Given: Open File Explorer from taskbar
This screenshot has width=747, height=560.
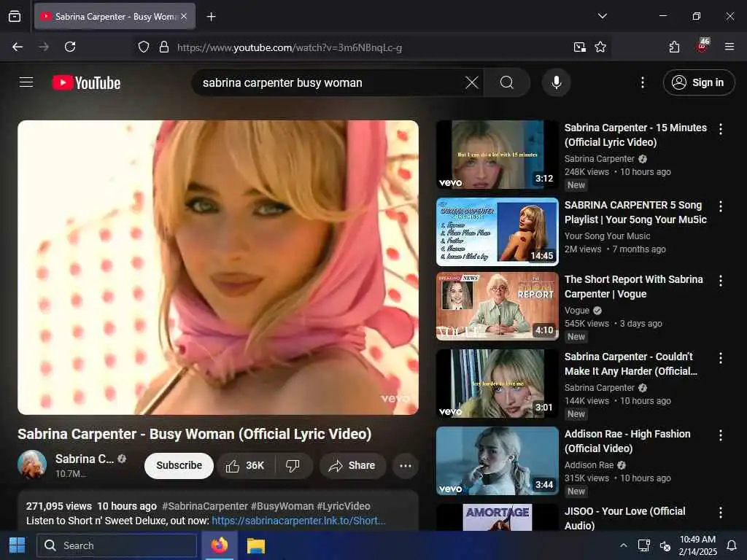Looking at the screenshot, I should [256, 545].
